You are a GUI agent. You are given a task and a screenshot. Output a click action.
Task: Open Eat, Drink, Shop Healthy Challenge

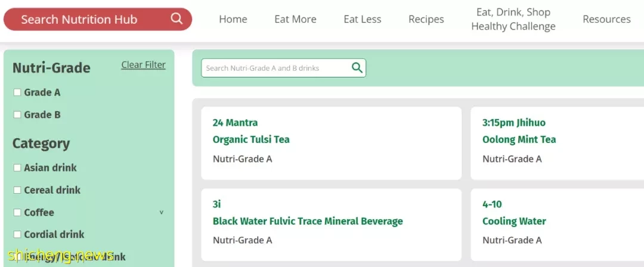[x=513, y=19]
